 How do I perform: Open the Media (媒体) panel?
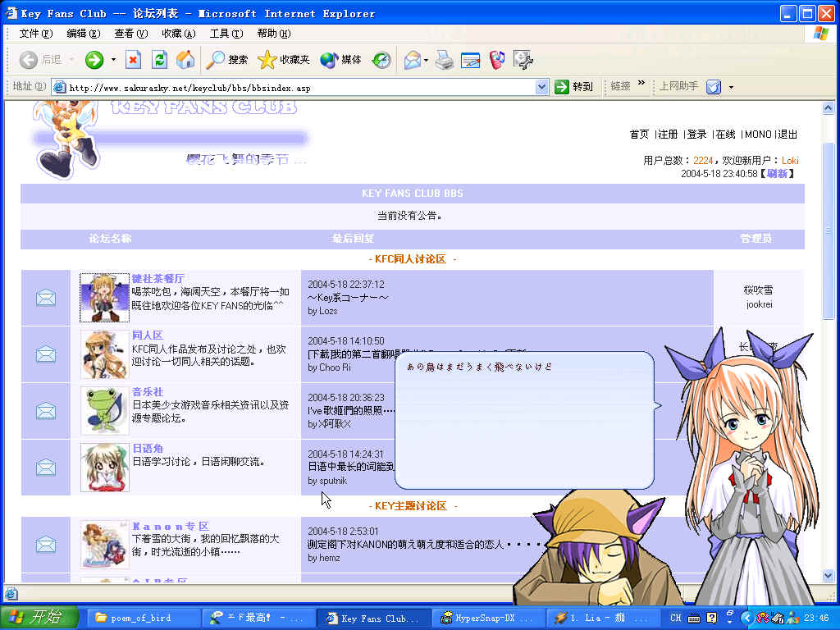point(340,59)
